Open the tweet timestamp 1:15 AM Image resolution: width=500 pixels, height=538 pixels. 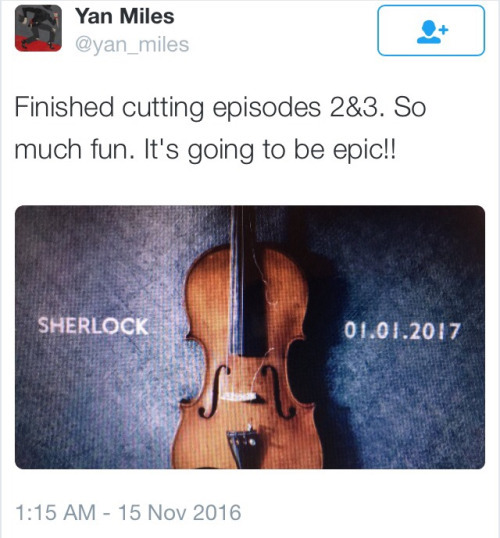tap(56, 512)
